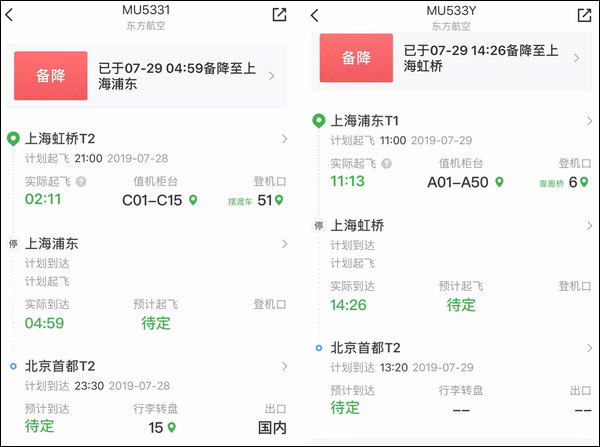Tap help icon next to 实际起飞

(81, 181)
